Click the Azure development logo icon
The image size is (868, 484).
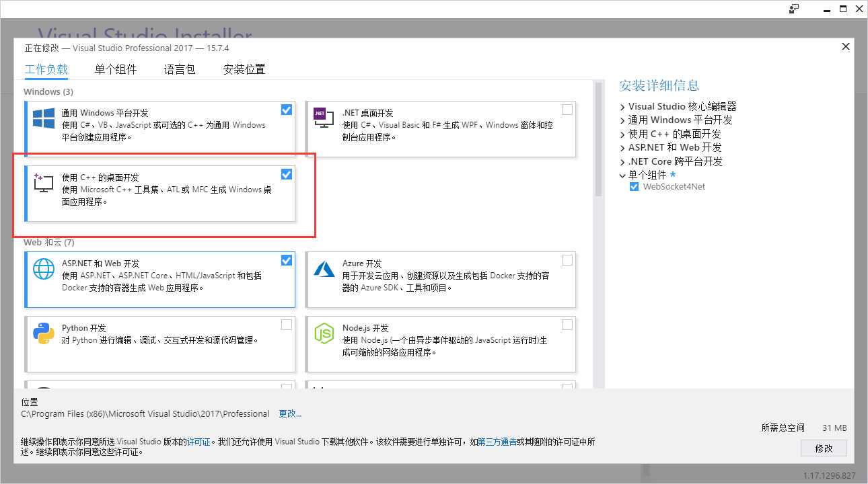[x=324, y=269]
